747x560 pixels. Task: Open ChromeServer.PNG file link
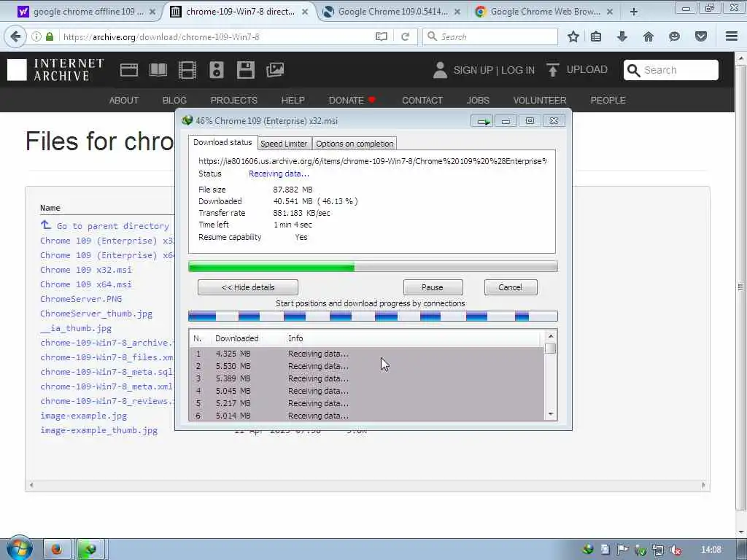pyautogui.click(x=81, y=299)
